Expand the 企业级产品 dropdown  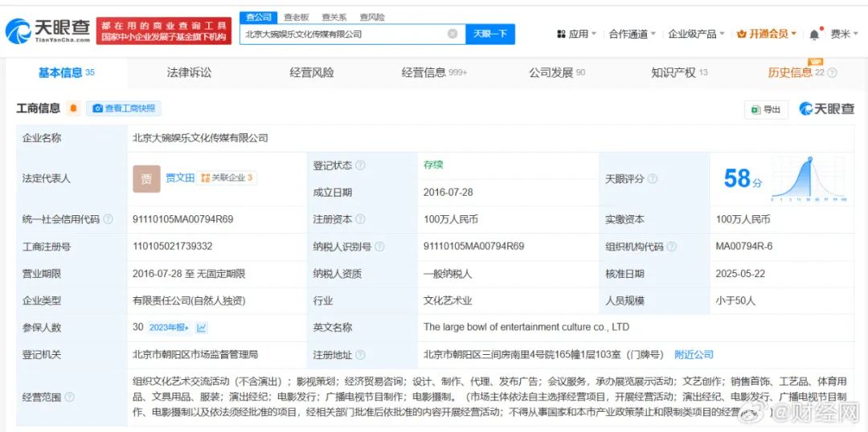click(x=696, y=35)
